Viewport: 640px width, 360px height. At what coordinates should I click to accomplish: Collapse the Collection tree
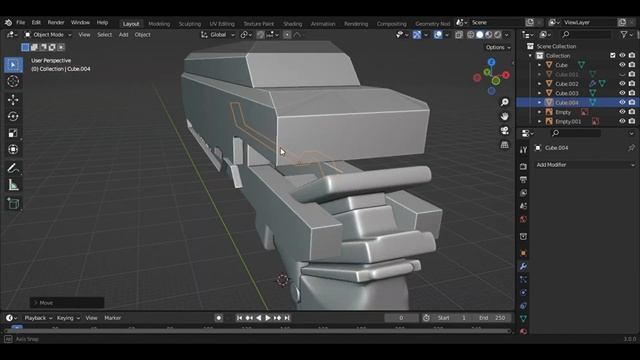click(x=531, y=56)
